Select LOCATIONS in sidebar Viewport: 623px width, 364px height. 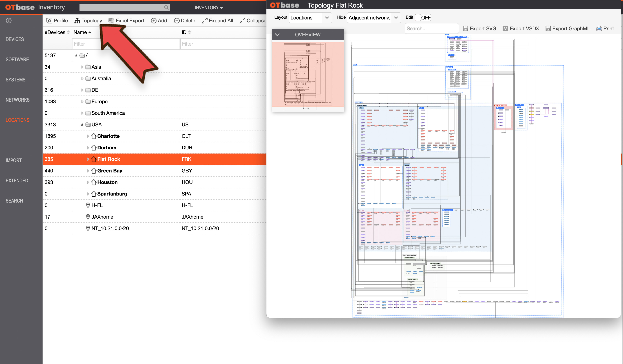[x=17, y=120]
